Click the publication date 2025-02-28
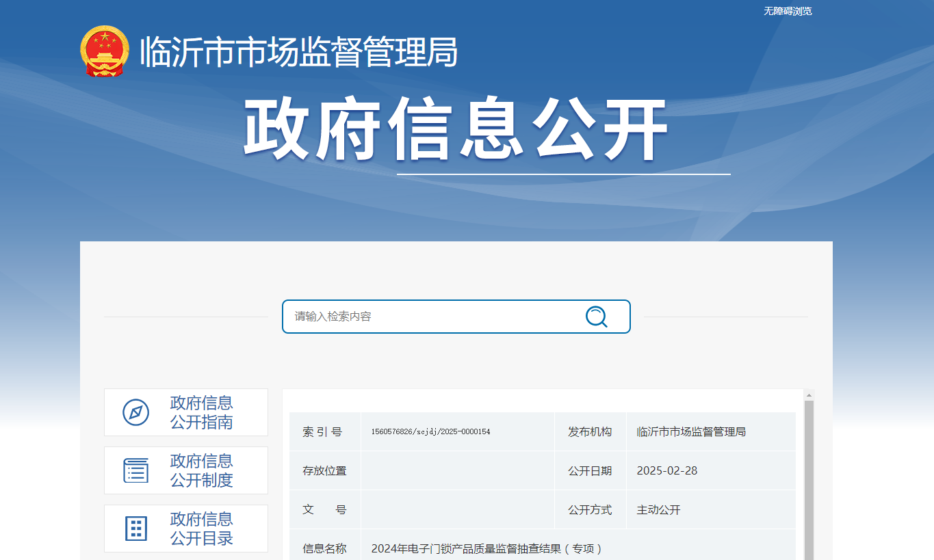The height and width of the screenshot is (560, 934). [667, 471]
